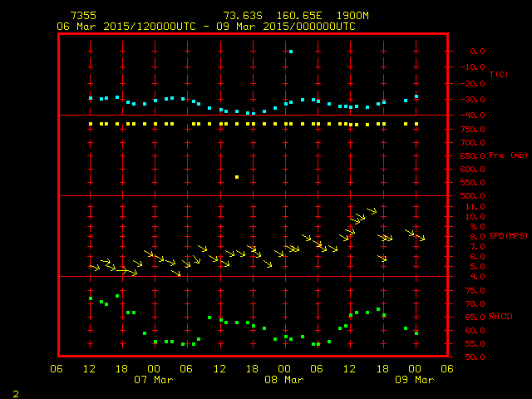Click the '700.0' pressure tick value
Viewport: 532px width, 399px height.
[473, 143]
